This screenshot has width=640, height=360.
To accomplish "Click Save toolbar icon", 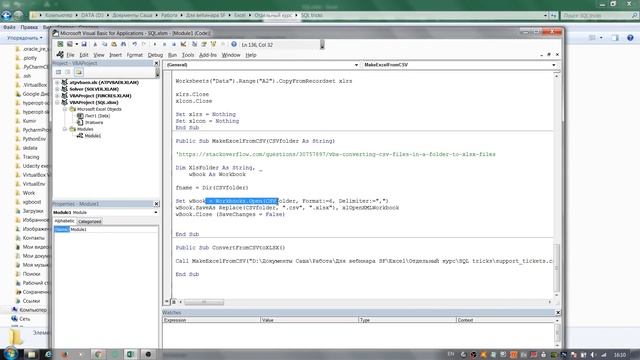I will pyautogui.click(x=84, y=44).
